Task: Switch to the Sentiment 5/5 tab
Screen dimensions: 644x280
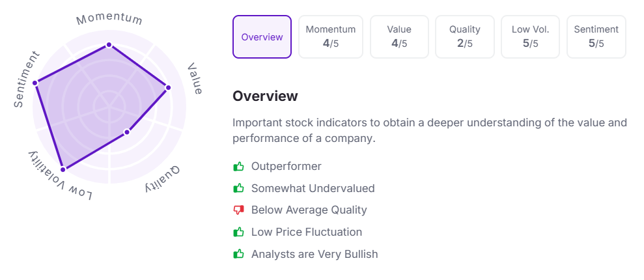Action: tap(596, 37)
